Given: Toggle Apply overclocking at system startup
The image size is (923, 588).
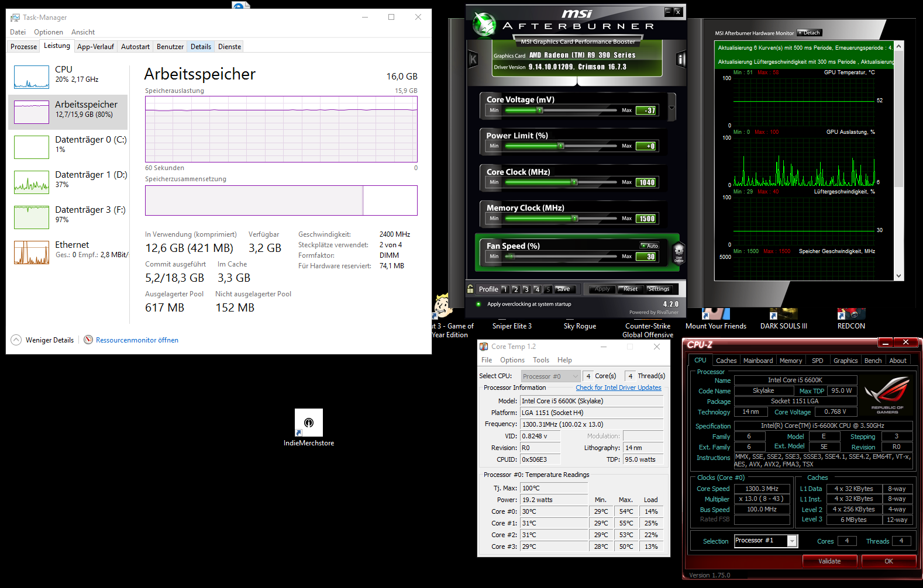Looking at the screenshot, I should click(478, 304).
